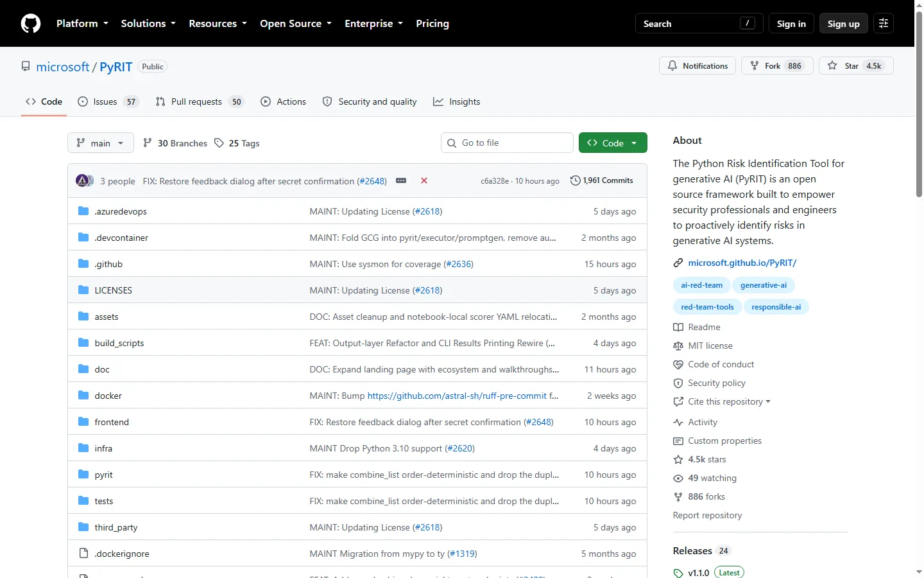Open the Solutions dropdown menu
Image resolution: width=924 pixels, height=578 pixels.
tap(148, 24)
